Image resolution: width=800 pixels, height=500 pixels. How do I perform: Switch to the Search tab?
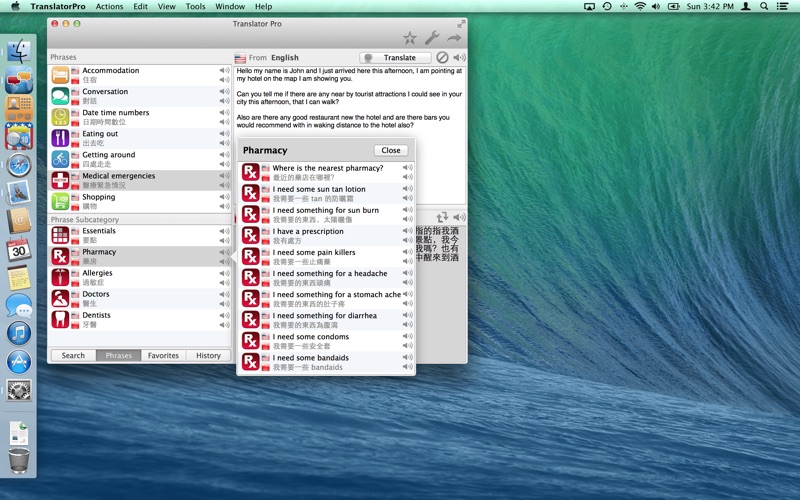coord(73,355)
